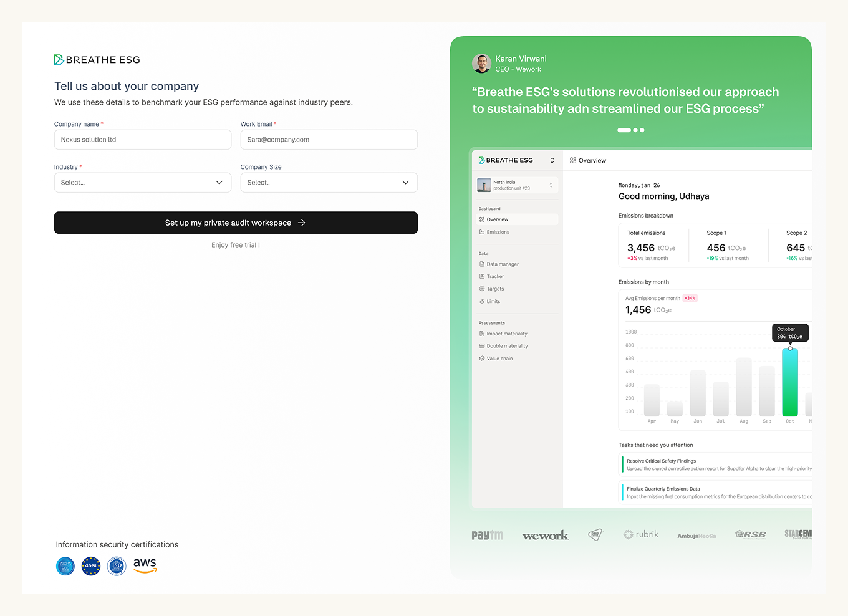Expand the Breathe ESG workspace switcher chevron

pyautogui.click(x=552, y=160)
